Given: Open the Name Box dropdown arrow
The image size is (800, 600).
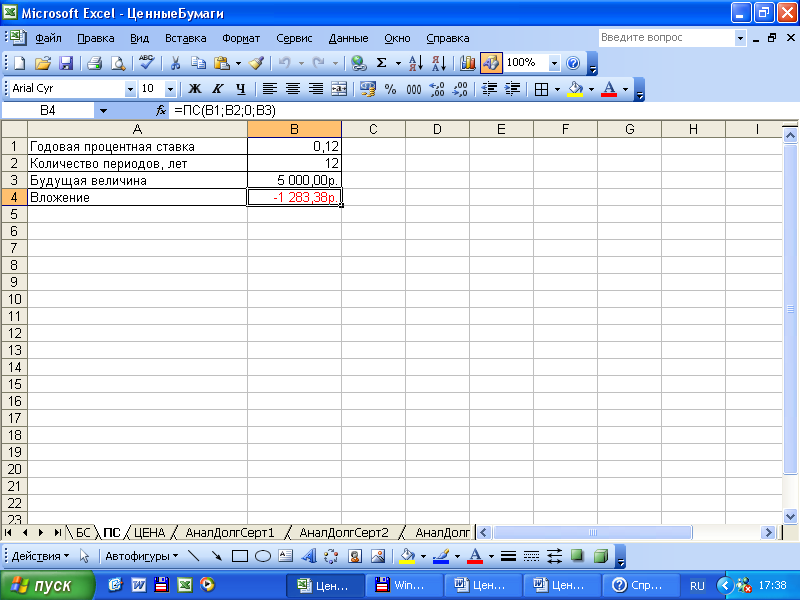Looking at the screenshot, I should click(103, 111).
